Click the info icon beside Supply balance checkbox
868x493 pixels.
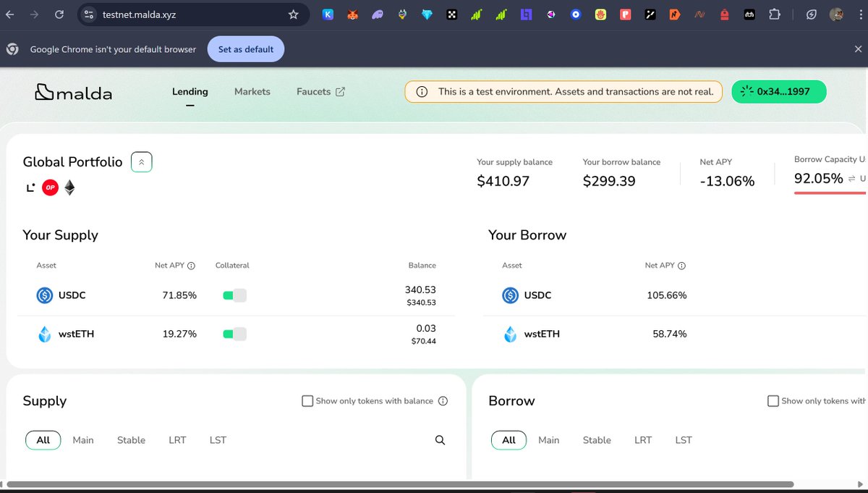click(443, 401)
